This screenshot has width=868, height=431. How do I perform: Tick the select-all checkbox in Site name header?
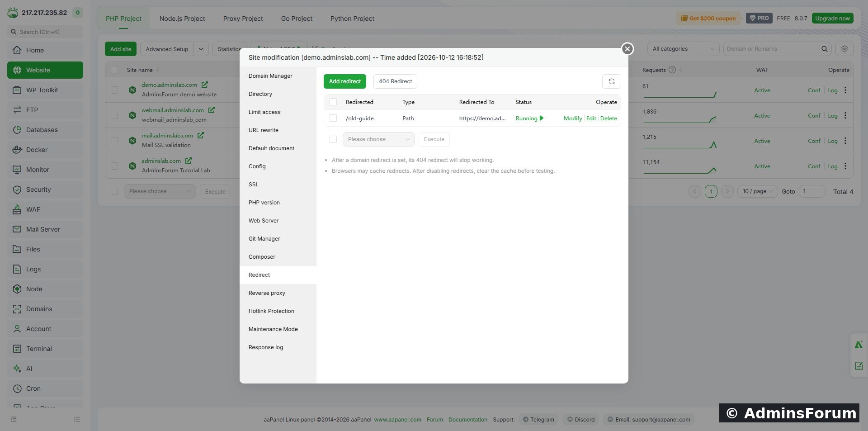[x=114, y=70]
